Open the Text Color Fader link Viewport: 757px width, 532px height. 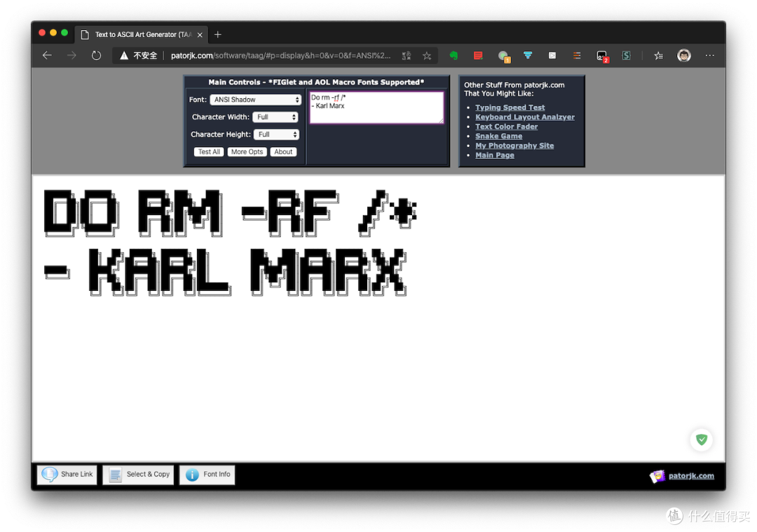point(507,126)
